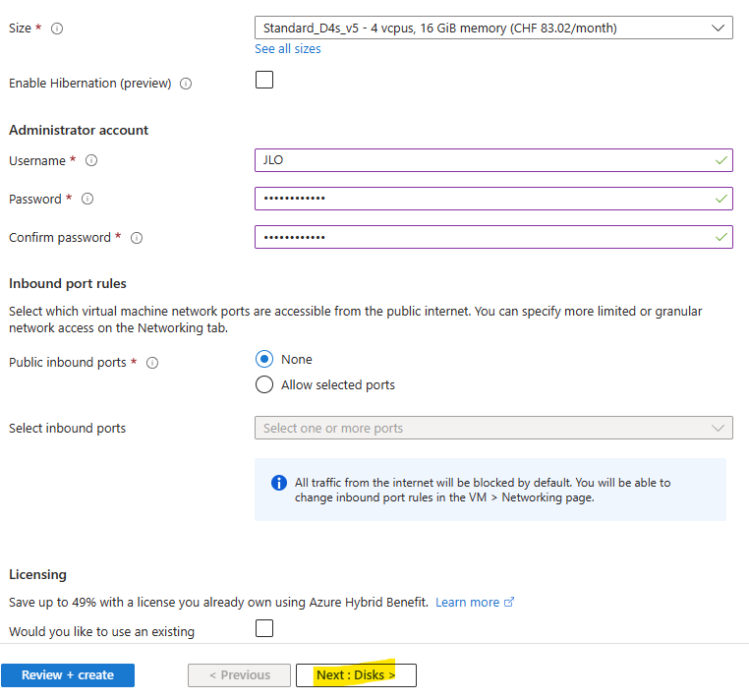Select the None radio button
This screenshot has width=749, height=700.
click(264, 359)
